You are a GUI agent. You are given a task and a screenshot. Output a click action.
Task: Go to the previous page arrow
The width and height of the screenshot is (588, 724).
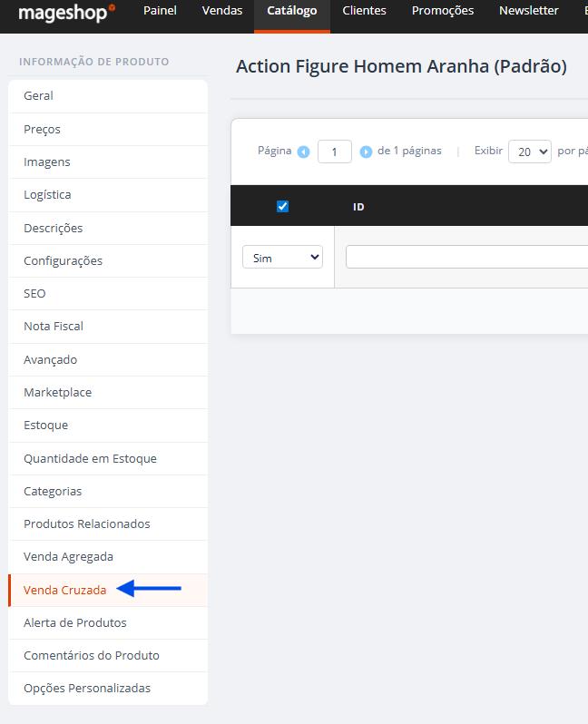(x=303, y=152)
